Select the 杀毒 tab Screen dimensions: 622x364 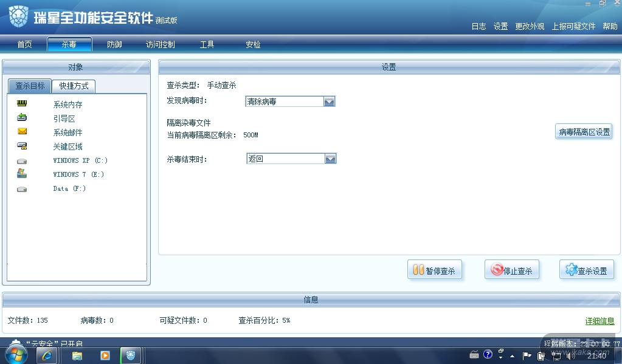tap(69, 44)
